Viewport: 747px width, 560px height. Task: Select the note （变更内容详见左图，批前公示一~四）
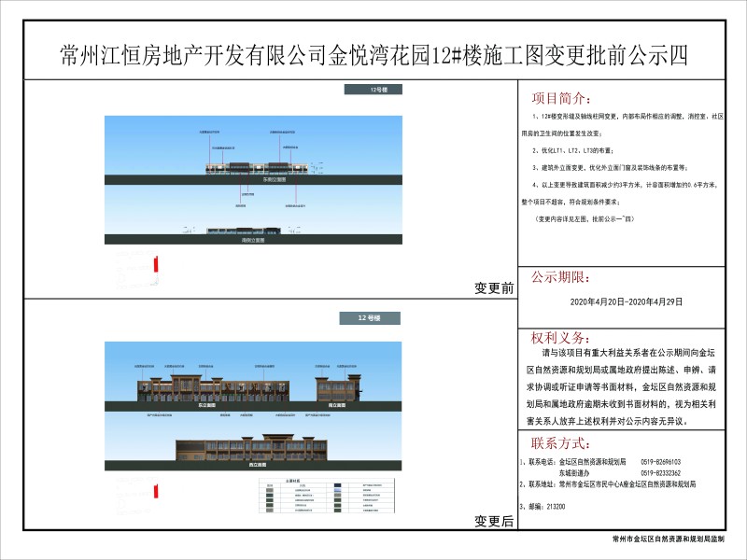coord(585,219)
